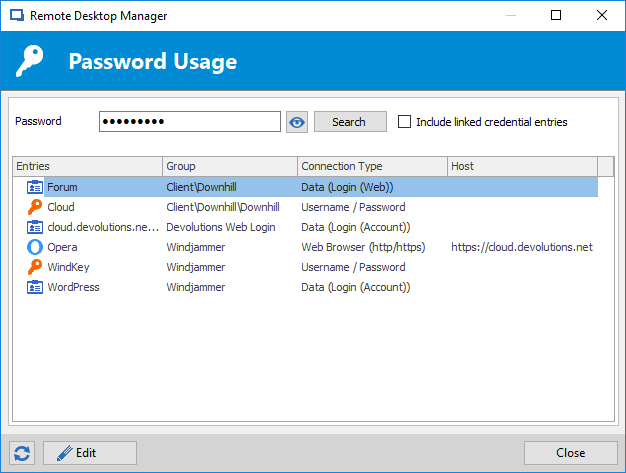This screenshot has height=473, width=626.
Task: Click the Search button
Action: point(350,122)
